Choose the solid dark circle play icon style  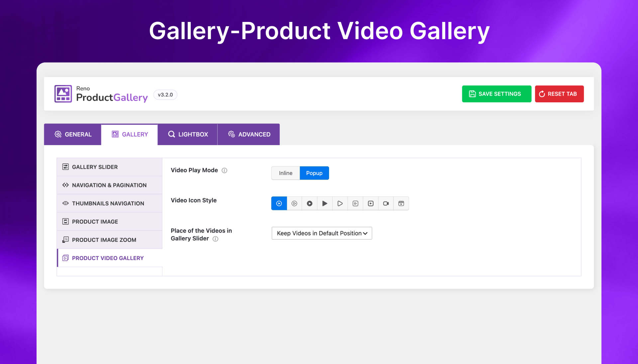pos(310,203)
